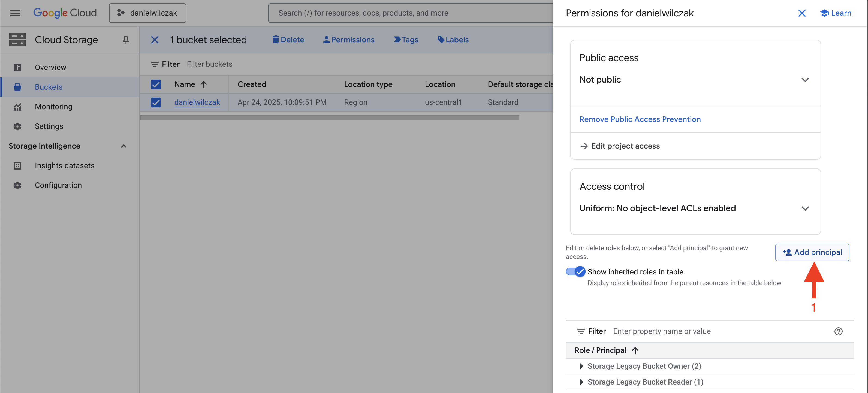
Task: Collapse the Storage Intelligence section
Action: [124, 146]
